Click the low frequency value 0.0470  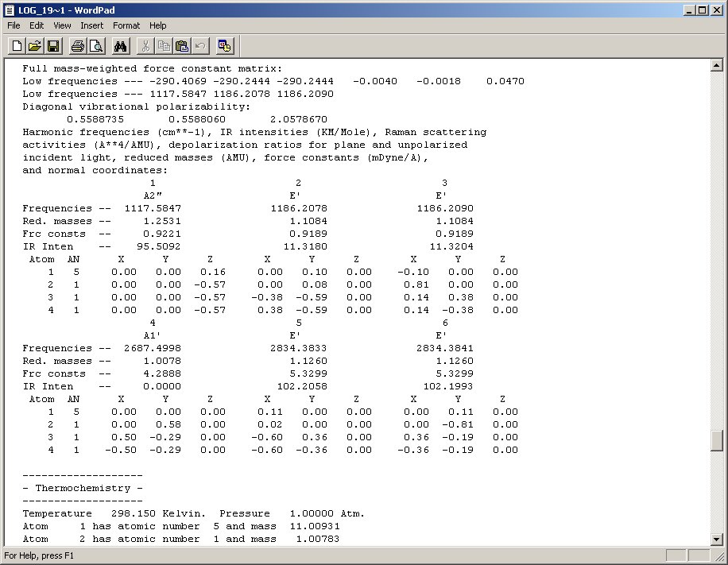click(x=505, y=81)
